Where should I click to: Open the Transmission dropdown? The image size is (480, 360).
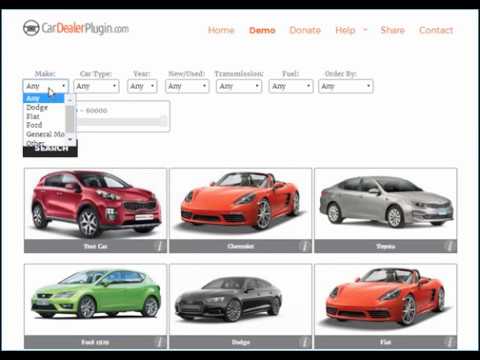(x=239, y=86)
